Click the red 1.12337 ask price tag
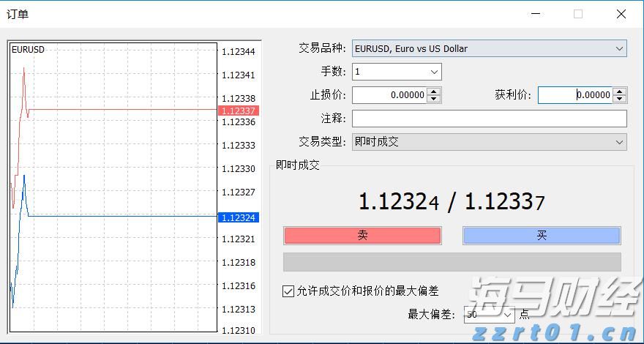Screen dimensions: 644x344 238,111
